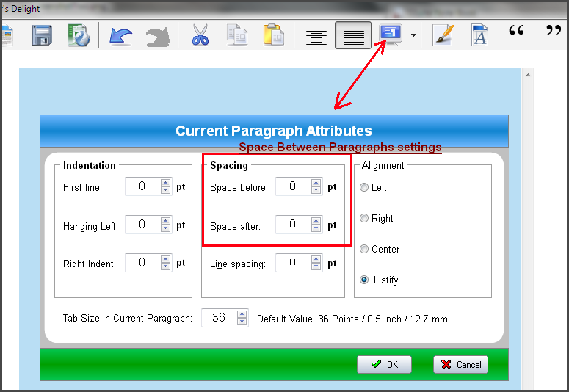This screenshot has width=569, height=392.
Task: Insert closing quotation marks icon
Action: tap(554, 30)
